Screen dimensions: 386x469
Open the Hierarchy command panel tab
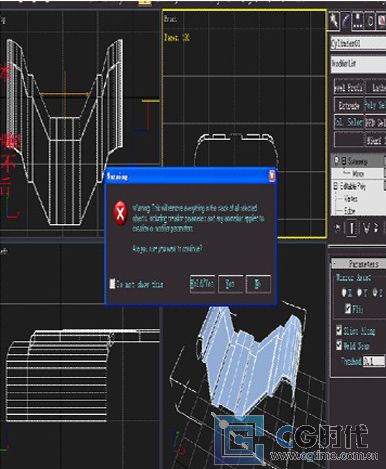[358, 21]
